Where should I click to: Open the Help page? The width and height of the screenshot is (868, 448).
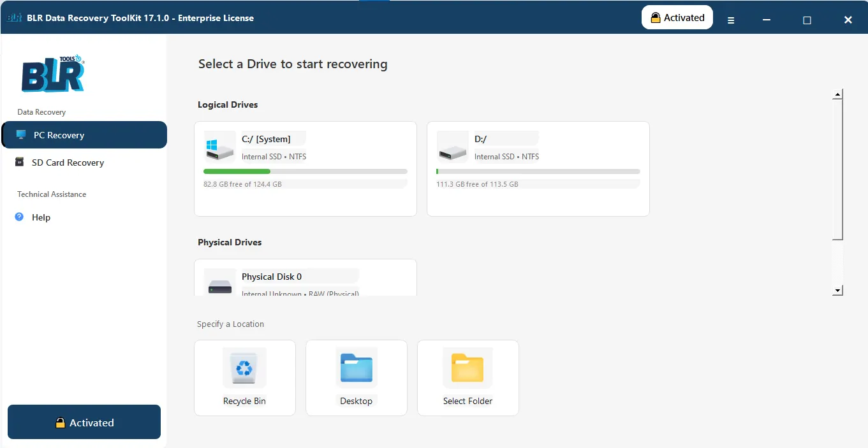pos(84,217)
